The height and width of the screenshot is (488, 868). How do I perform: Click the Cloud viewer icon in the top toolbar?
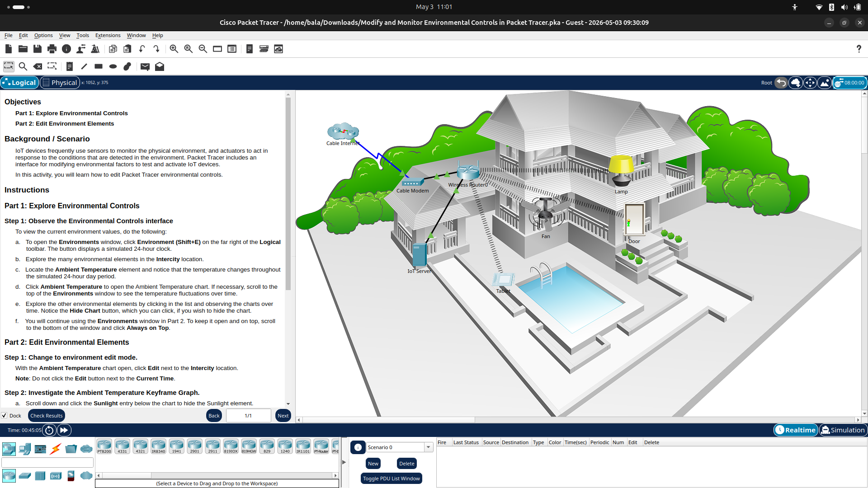tap(278, 49)
